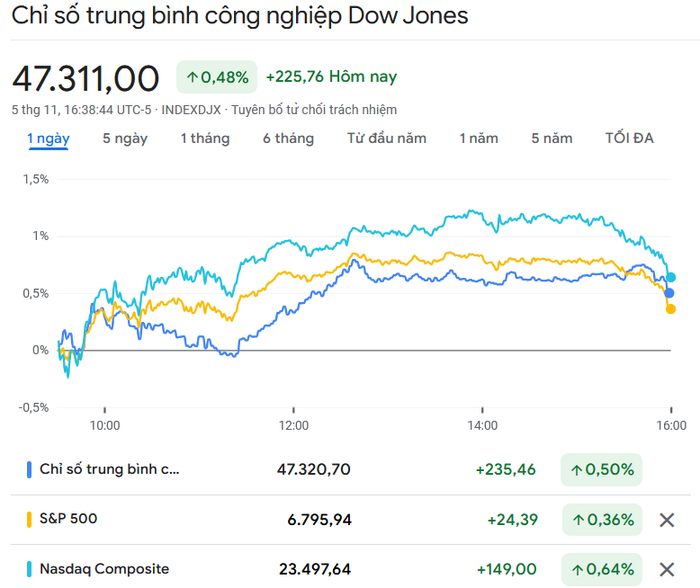Click the blue Dow Jones legend color bar
This screenshot has width=700, height=588.
tap(30, 469)
